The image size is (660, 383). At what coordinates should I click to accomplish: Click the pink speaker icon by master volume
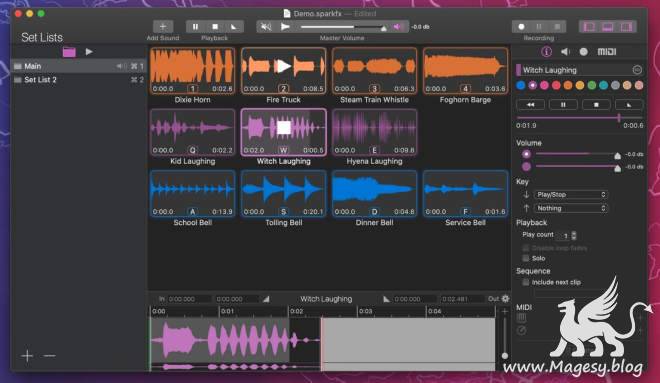coord(397,27)
